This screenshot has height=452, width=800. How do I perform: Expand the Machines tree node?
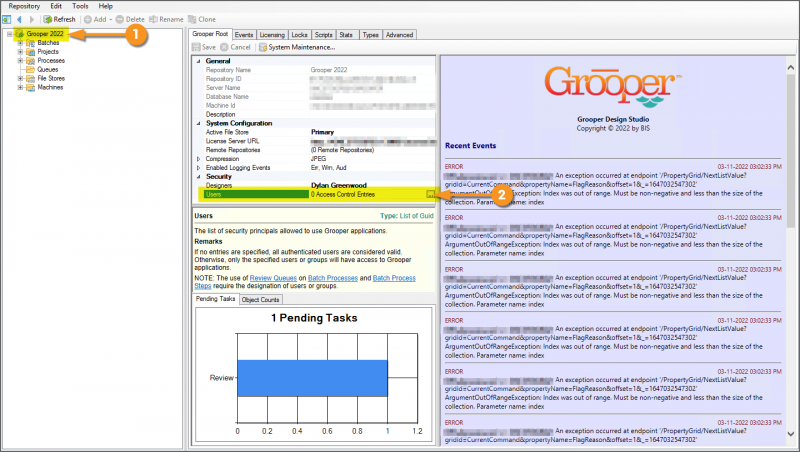[20, 87]
